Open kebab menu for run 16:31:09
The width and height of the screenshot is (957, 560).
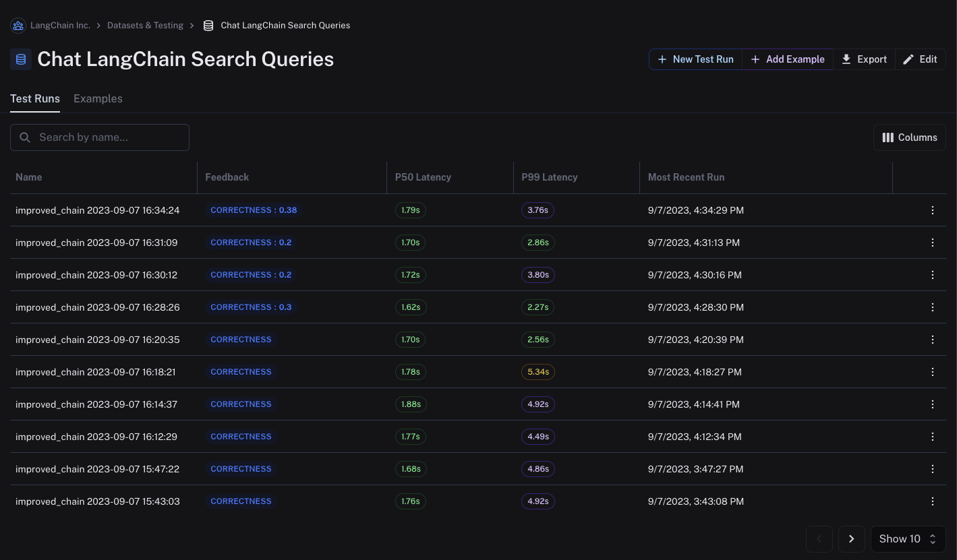point(933,243)
